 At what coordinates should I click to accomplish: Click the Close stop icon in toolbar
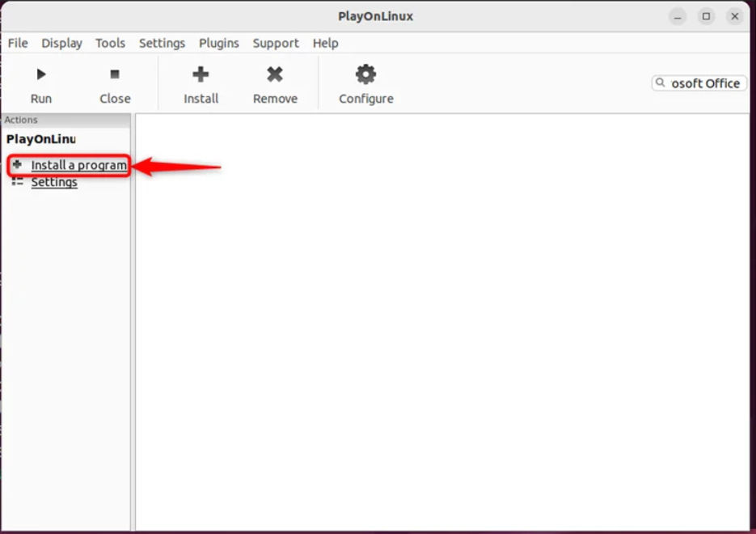pos(114,74)
